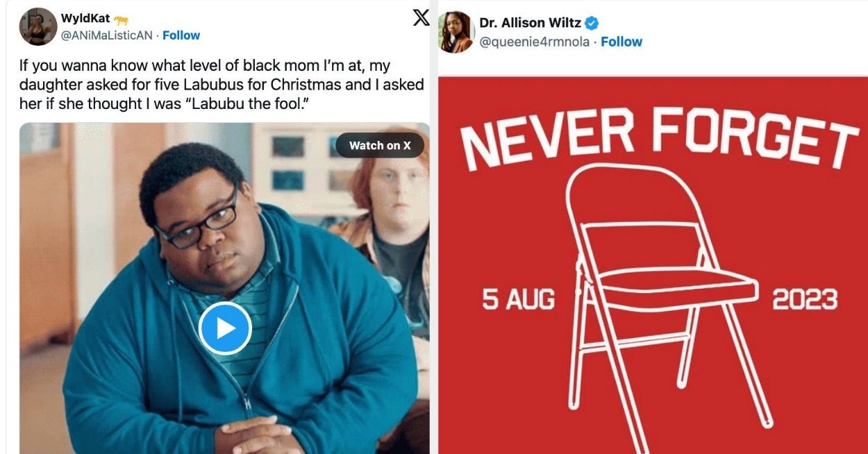Screen dimensions: 868x454
Task: Click the @queenie4rmnola handle
Action: pyautogui.click(x=535, y=42)
